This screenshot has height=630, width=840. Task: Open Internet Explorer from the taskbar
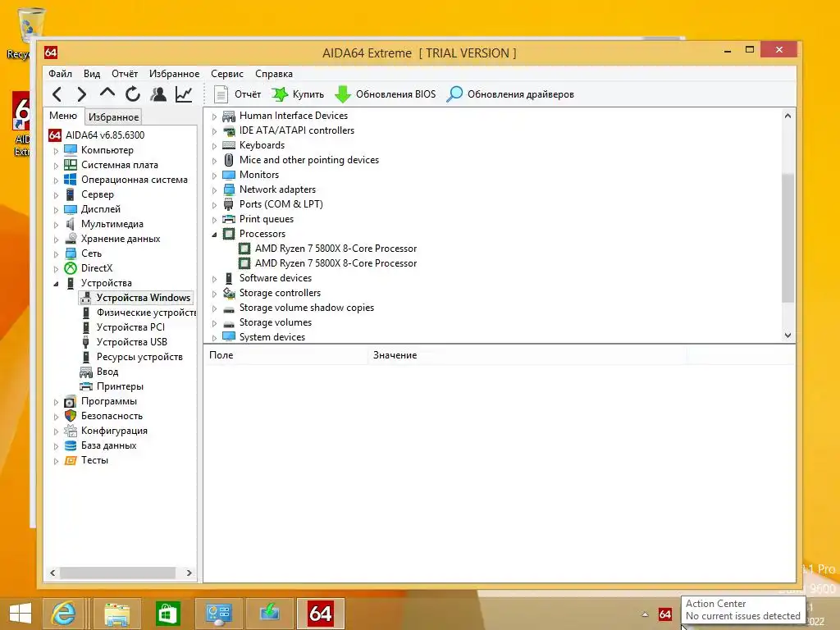(65, 614)
